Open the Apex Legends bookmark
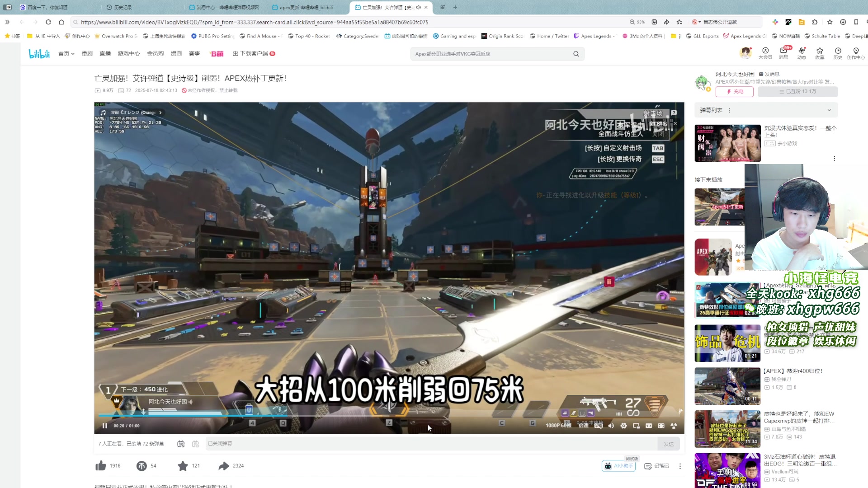Viewport: 868px width, 488px height. point(594,36)
